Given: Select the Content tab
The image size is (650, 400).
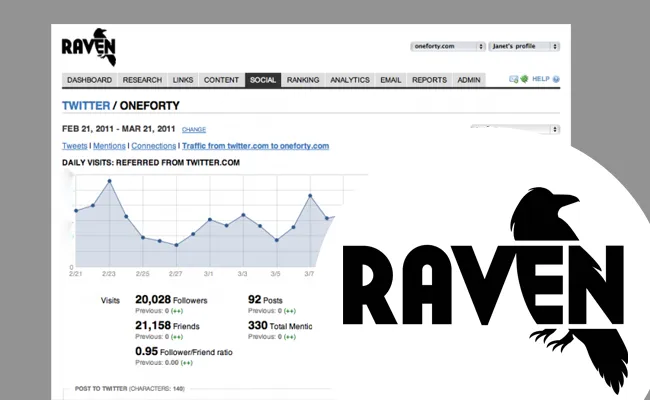Looking at the screenshot, I should (x=221, y=80).
